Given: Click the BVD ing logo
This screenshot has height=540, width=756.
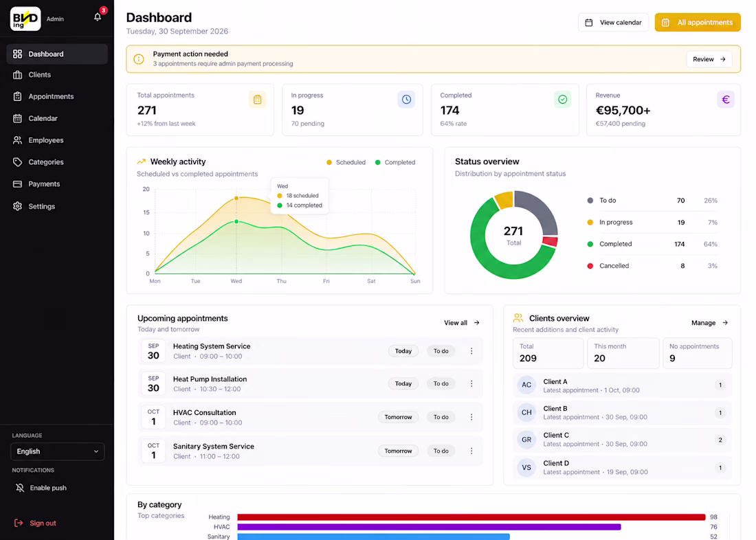Looking at the screenshot, I should (x=25, y=19).
